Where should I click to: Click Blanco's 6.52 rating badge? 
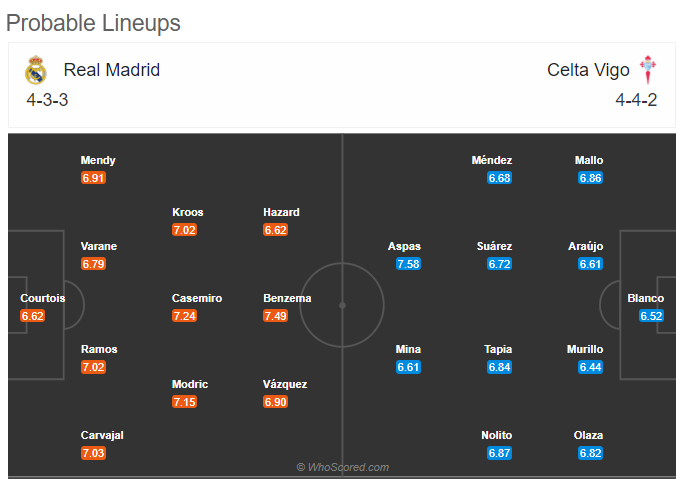[651, 316]
